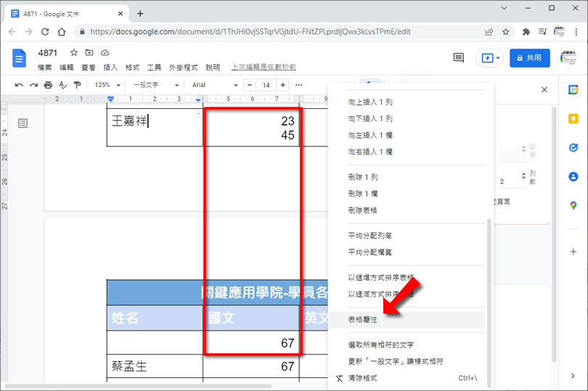The image size is (588, 391).
Task: Click the 王嘉祥 table cell
Action: coord(155,127)
